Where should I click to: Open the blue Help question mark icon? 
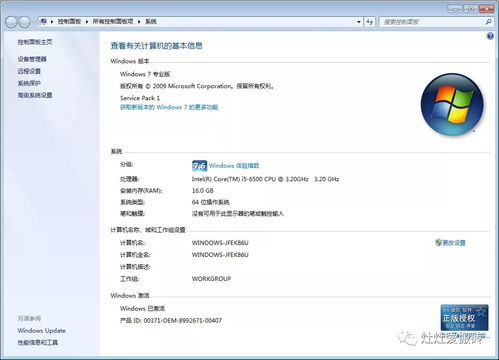click(490, 36)
